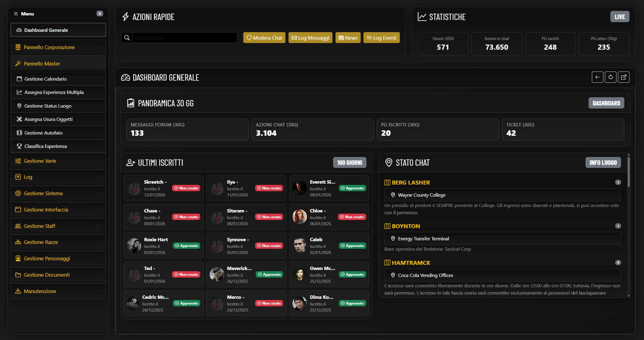The width and height of the screenshot is (644, 340).
Task: Click the Gestione Documenti folder icon
Action: 18,275
